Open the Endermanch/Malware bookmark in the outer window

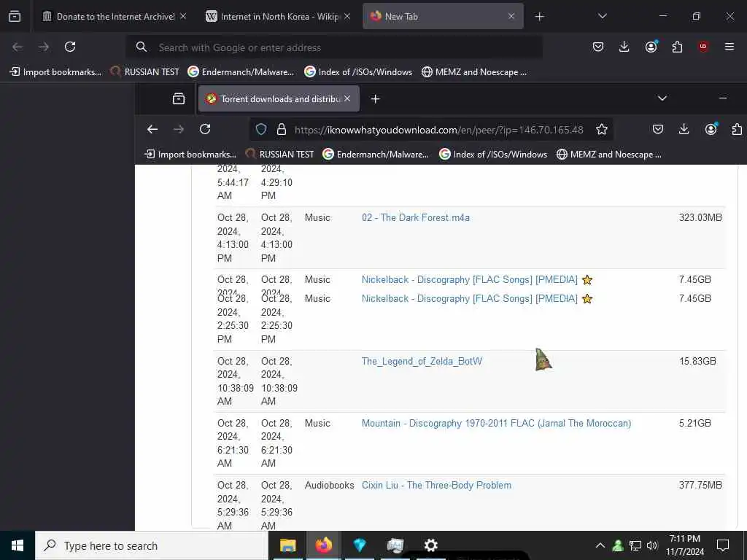tap(241, 72)
